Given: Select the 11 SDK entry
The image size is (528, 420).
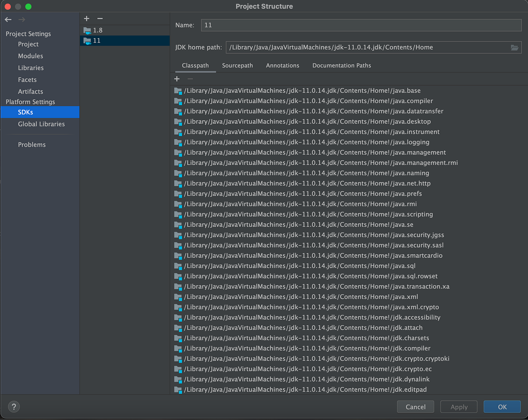Looking at the screenshot, I should point(125,40).
